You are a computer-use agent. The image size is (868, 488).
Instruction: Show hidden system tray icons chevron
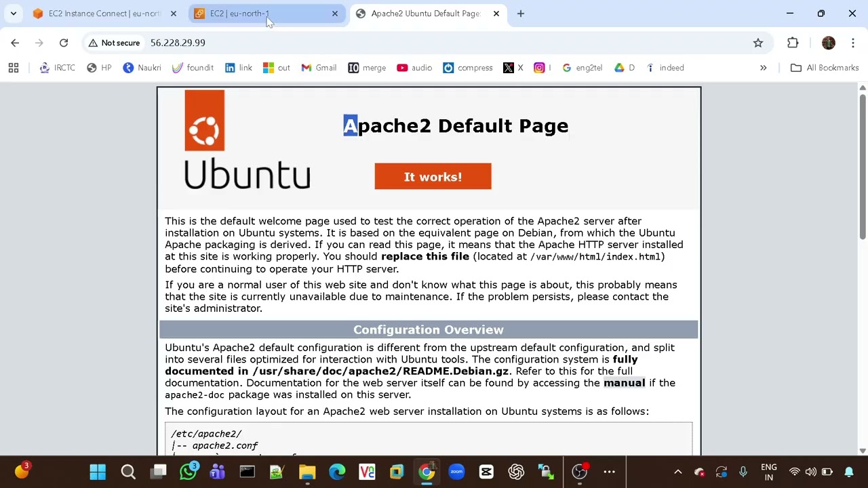pyautogui.click(x=677, y=472)
